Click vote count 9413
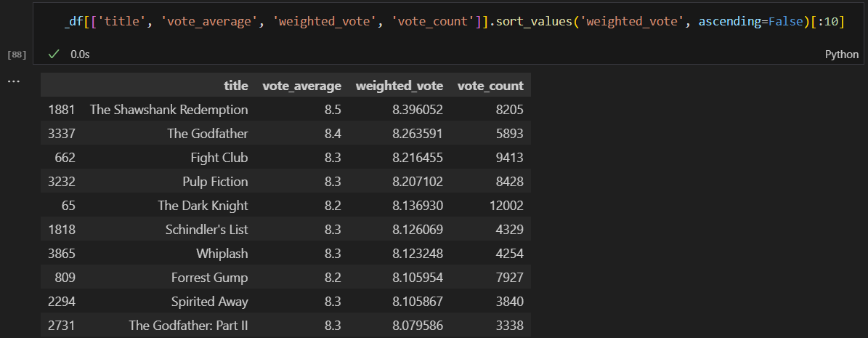 click(x=510, y=157)
